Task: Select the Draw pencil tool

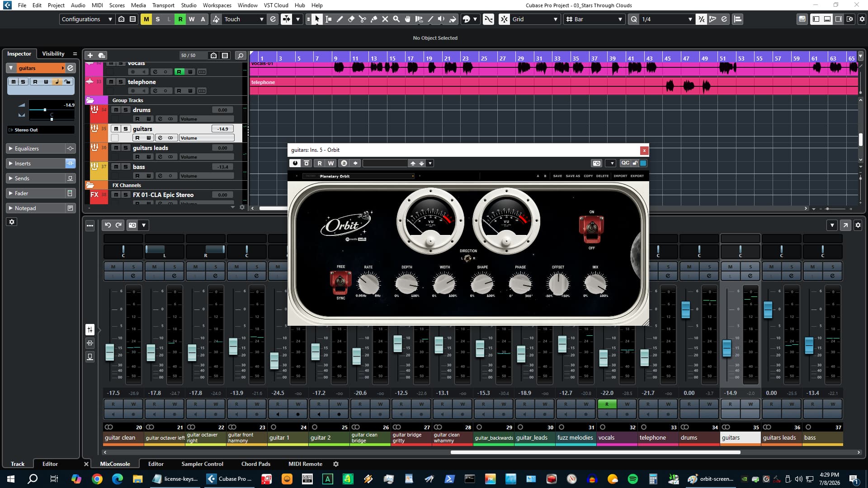Action: (x=340, y=19)
